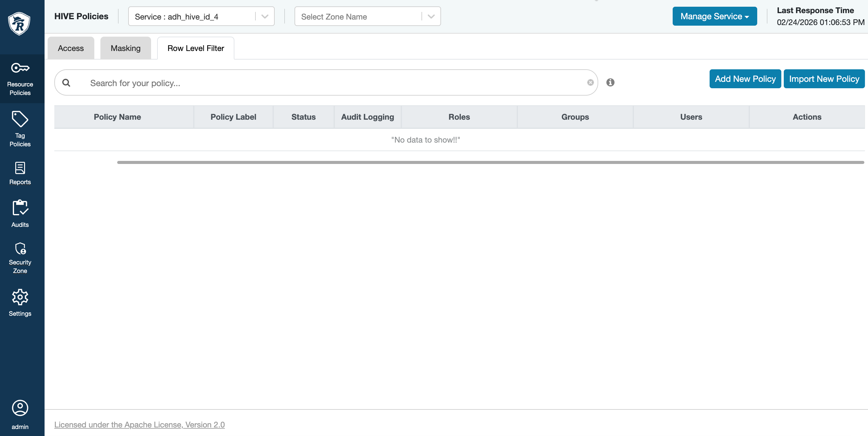
Task: Open the Apache License Version 2.0 link
Action: coord(139,424)
